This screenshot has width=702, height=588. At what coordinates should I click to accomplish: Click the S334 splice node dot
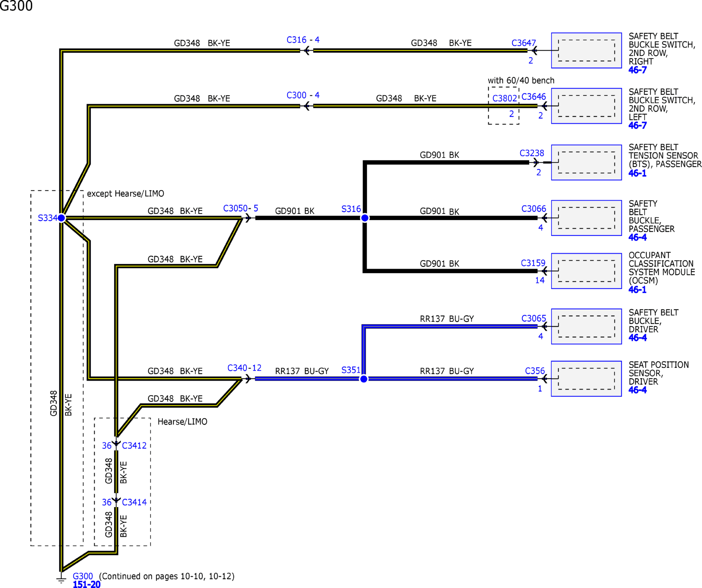point(62,218)
